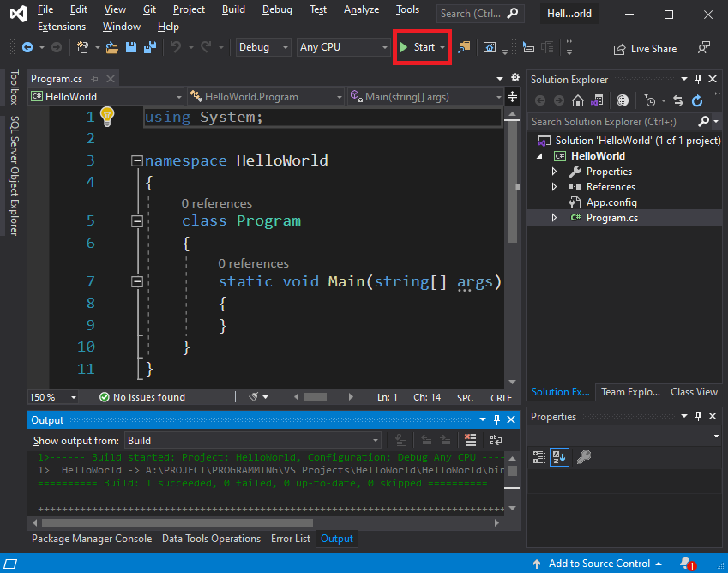Click the green Start debugging button
728x573 pixels.
coord(418,47)
